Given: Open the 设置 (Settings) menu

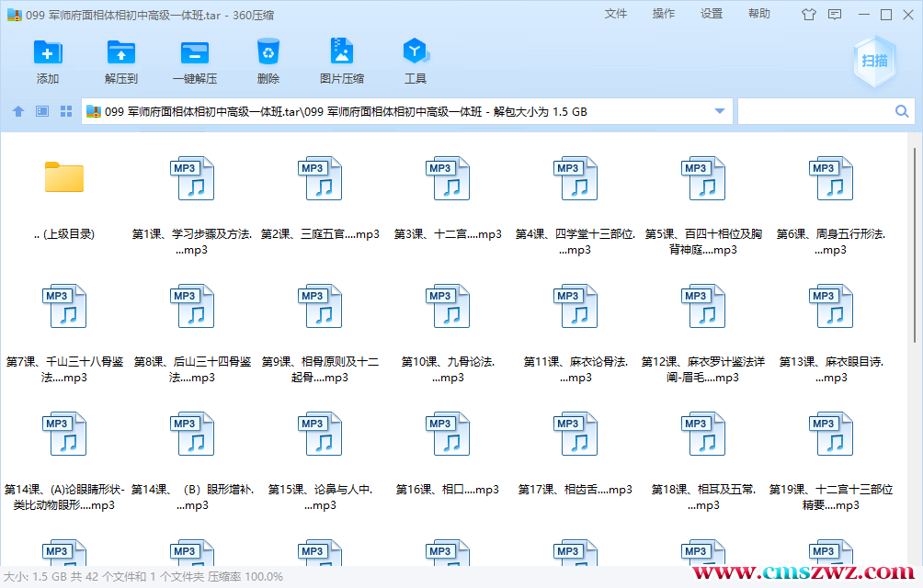Looking at the screenshot, I should point(711,15).
